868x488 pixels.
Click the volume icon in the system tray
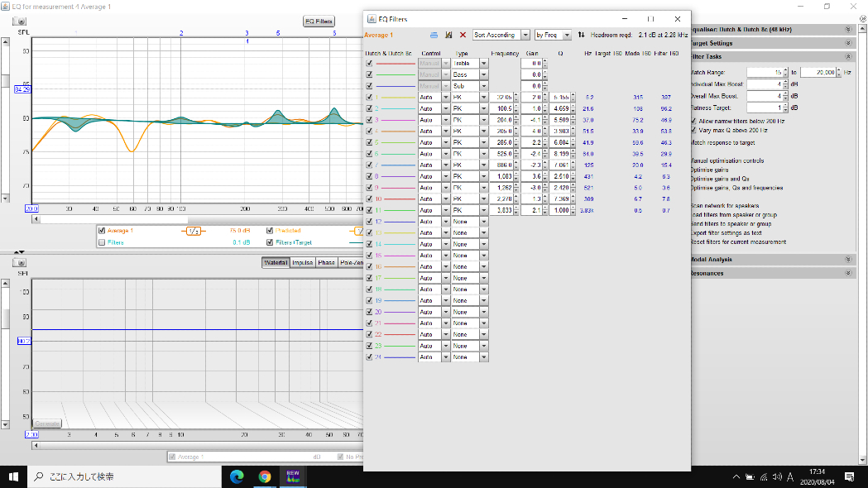(x=777, y=477)
